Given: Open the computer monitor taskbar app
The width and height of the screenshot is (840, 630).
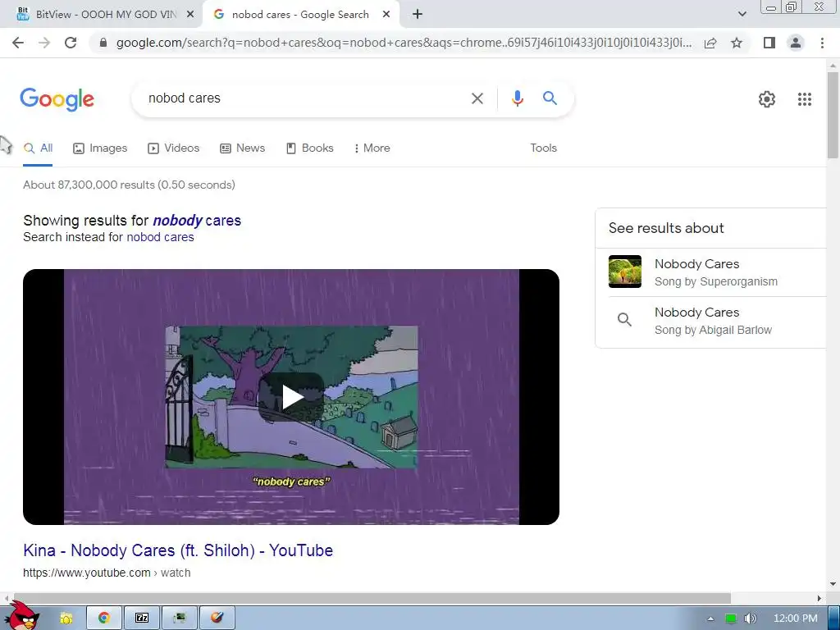Looking at the screenshot, I should [180, 618].
